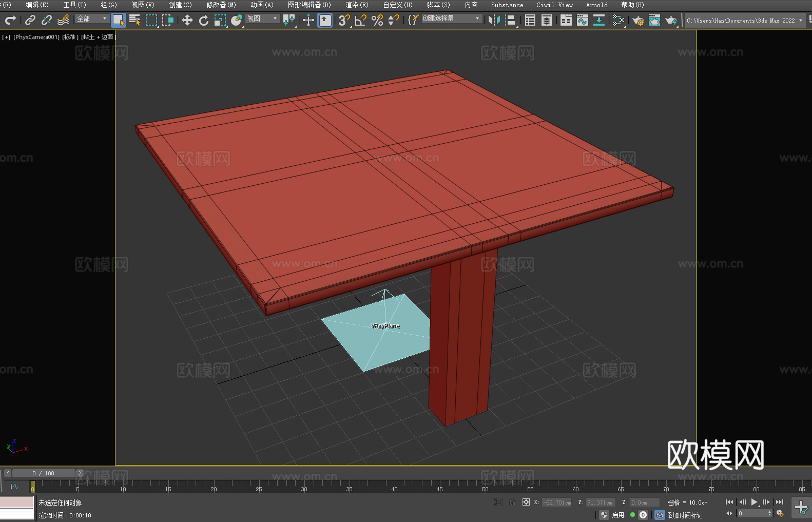Step time slider forward with right arrow

click(x=80, y=473)
